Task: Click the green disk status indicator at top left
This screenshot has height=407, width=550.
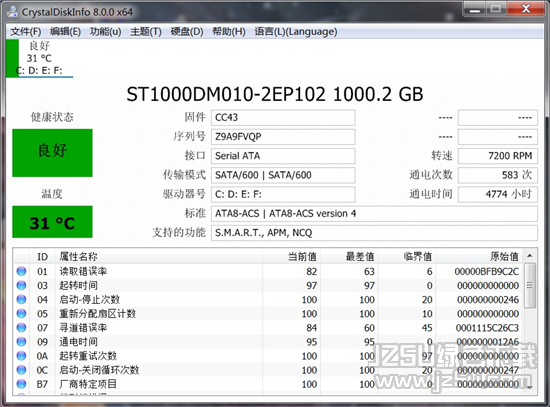Action: pyautogui.click(x=12, y=58)
